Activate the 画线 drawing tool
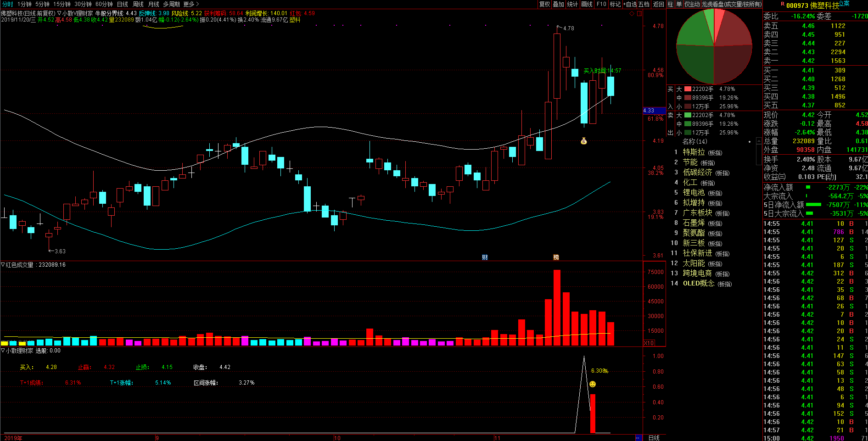Screen dimensions: 868x441 click(x=587, y=4)
